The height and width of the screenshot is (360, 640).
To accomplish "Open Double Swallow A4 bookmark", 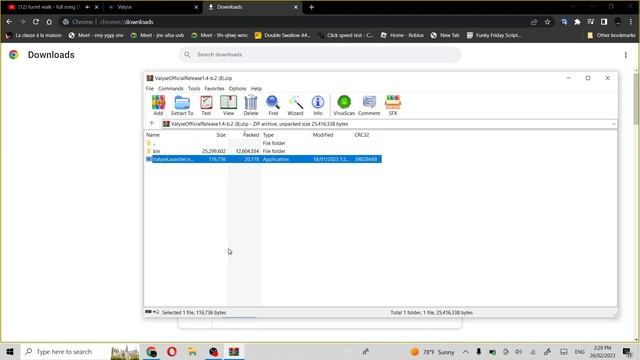I will pos(283,36).
